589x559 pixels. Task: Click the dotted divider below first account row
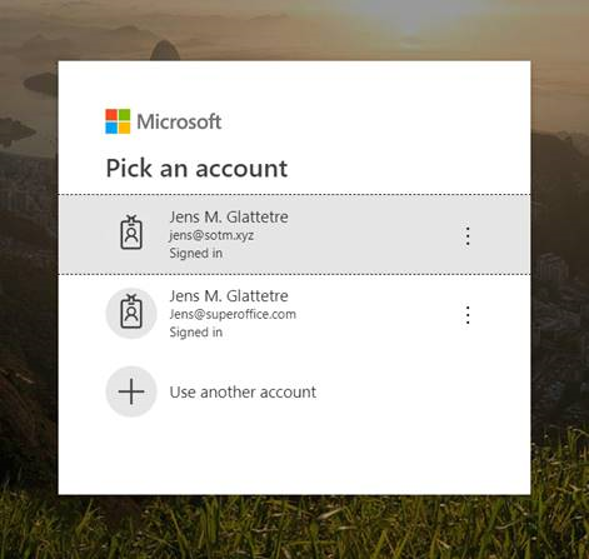click(x=294, y=274)
